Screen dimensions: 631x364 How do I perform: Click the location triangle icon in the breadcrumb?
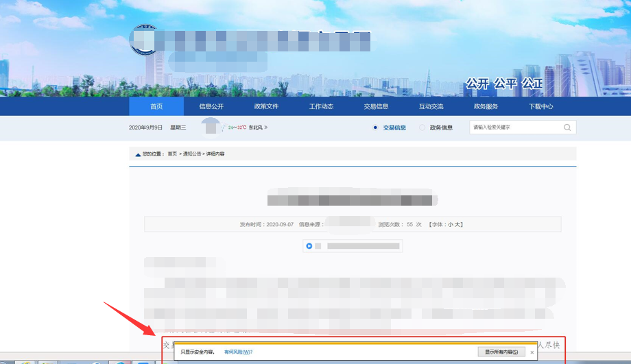click(138, 154)
